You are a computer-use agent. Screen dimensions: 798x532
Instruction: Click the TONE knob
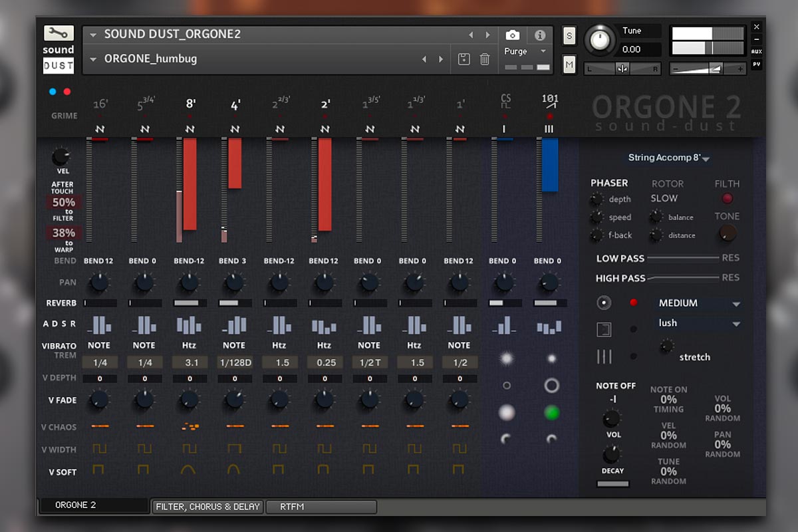click(728, 233)
